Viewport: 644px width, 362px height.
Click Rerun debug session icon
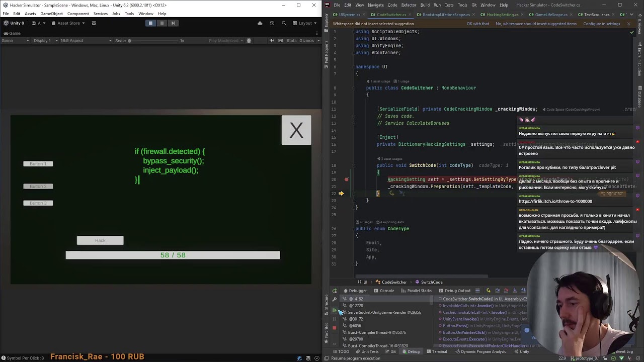335,291
